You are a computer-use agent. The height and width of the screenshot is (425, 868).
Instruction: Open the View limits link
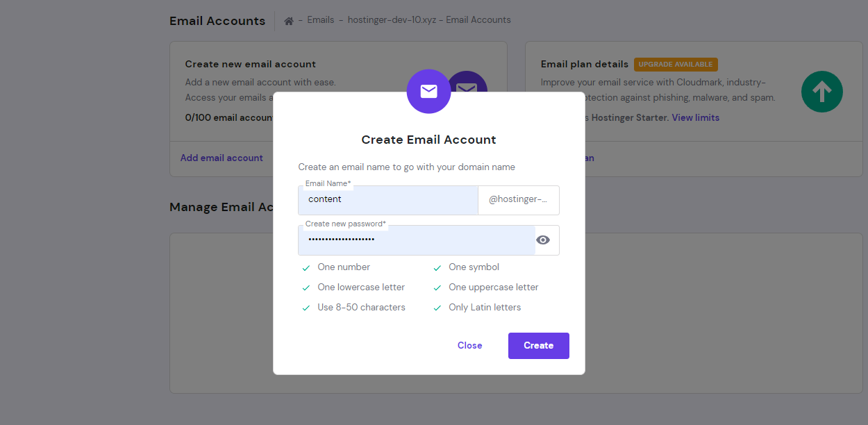coord(695,118)
